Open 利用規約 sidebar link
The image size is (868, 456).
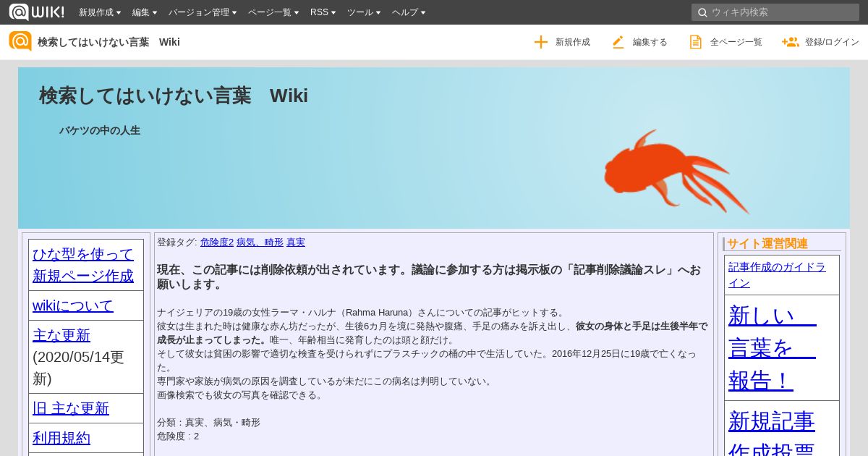[x=61, y=438]
